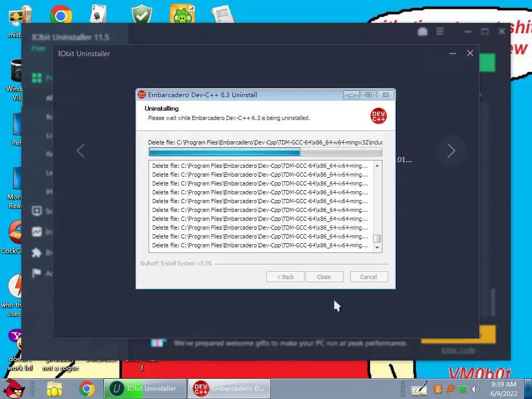This screenshot has width=532, height=399.
Task: Click the Install Monitor sidebar icon
Action: [x=37, y=232]
